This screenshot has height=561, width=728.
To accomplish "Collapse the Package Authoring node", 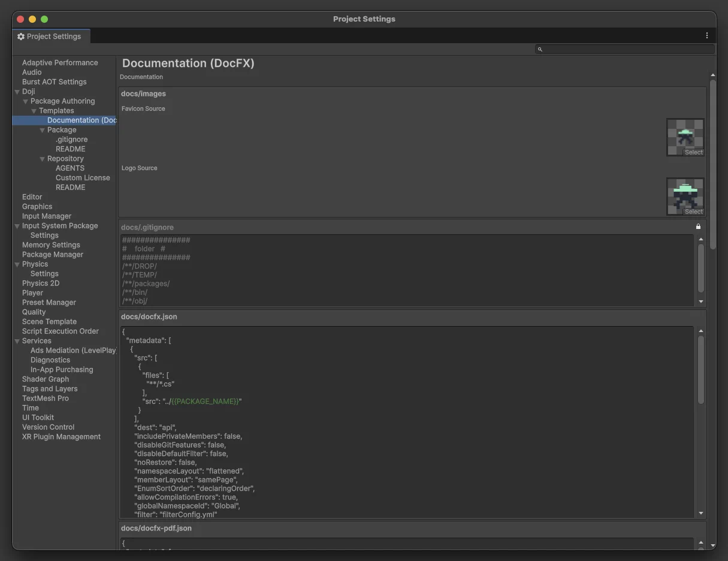I will pos(26,101).
